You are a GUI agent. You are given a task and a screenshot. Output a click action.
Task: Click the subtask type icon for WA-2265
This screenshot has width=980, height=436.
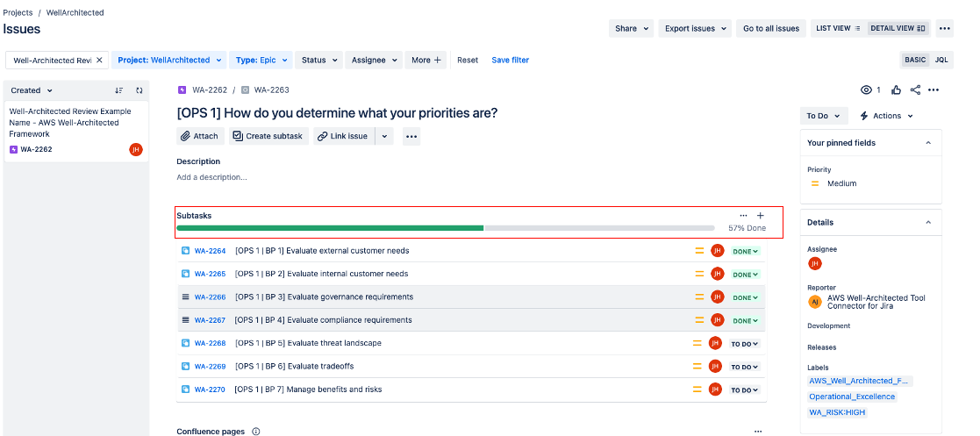(186, 274)
